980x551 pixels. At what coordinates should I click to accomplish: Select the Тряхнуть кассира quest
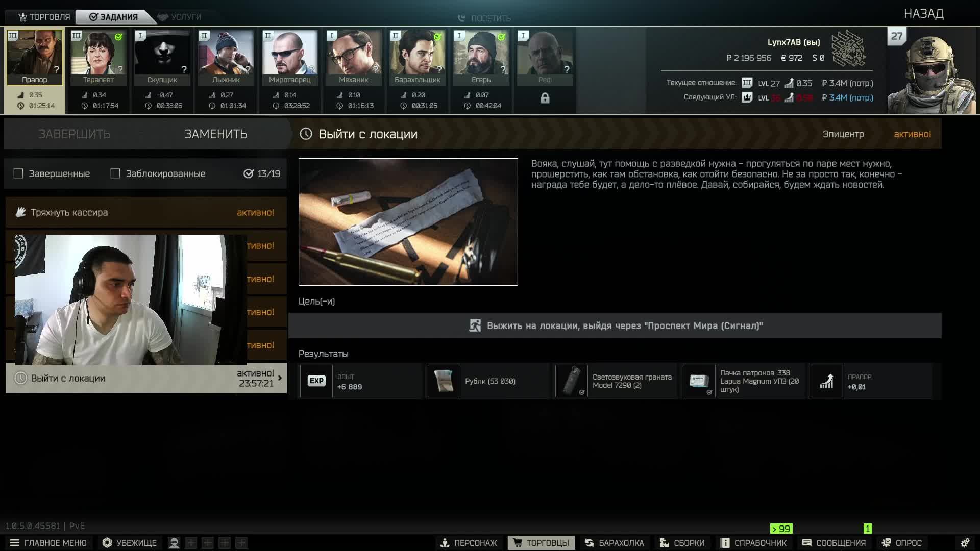146,212
